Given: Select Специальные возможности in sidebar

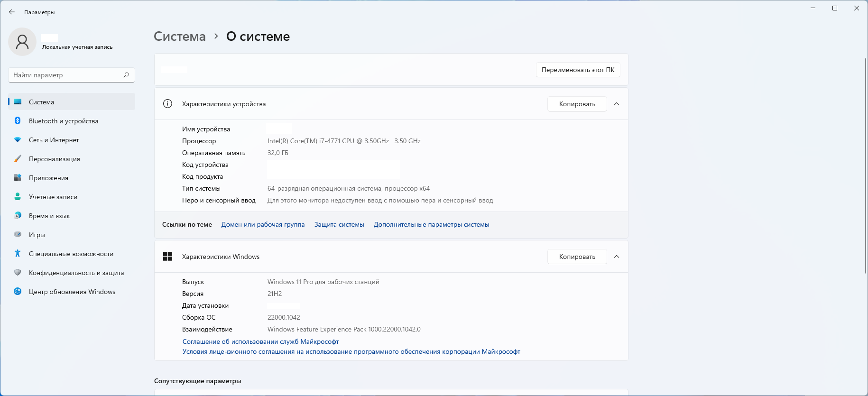Looking at the screenshot, I should (x=72, y=254).
